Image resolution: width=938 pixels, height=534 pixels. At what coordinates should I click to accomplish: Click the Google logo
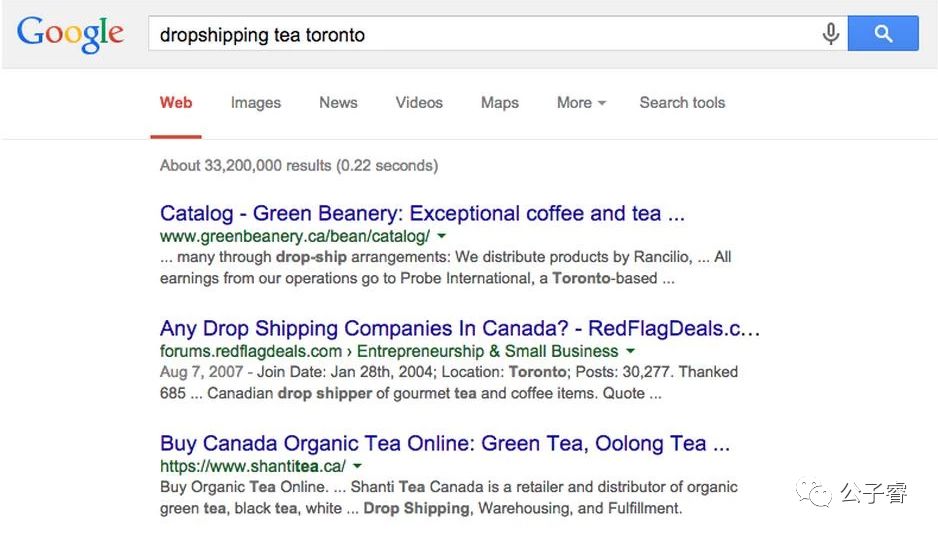coord(70,33)
